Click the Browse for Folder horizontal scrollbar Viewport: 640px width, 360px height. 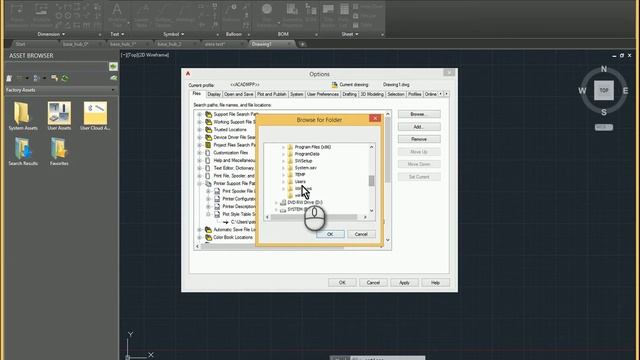316,217
